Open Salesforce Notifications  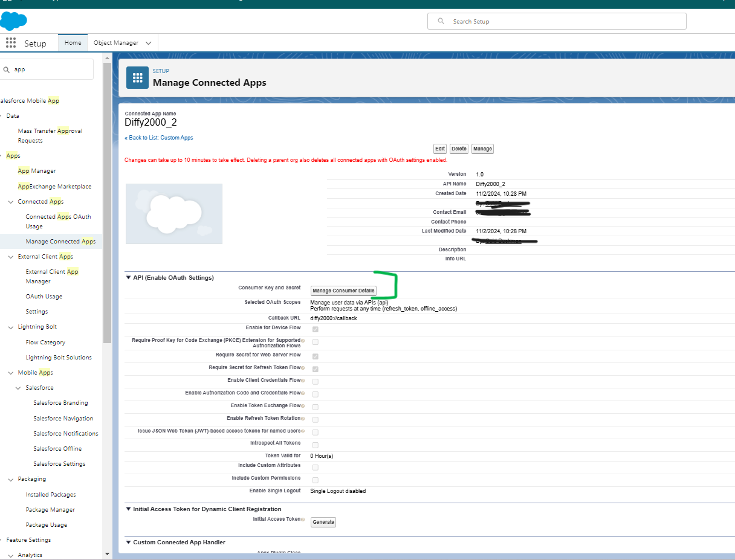[66, 434]
